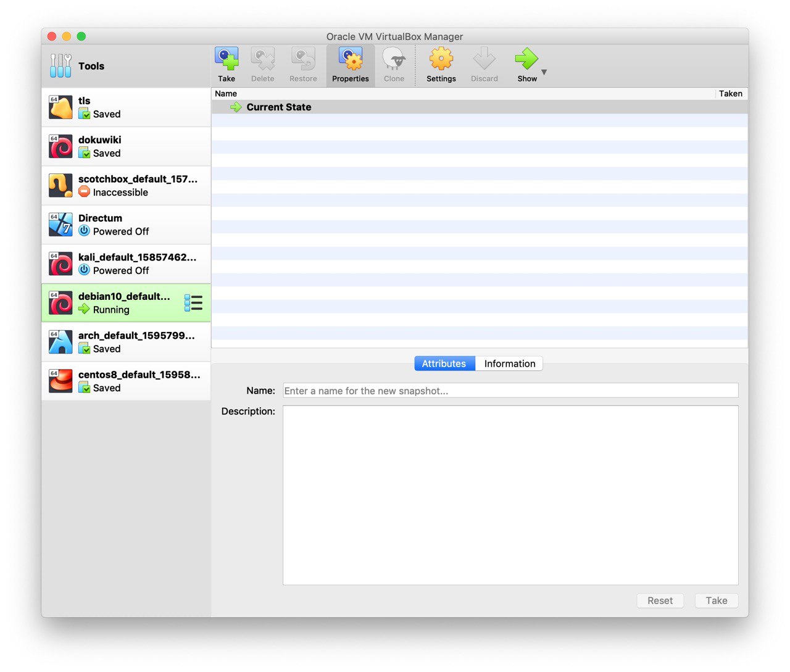Click the Taken column header
790x672 pixels.
pos(731,94)
